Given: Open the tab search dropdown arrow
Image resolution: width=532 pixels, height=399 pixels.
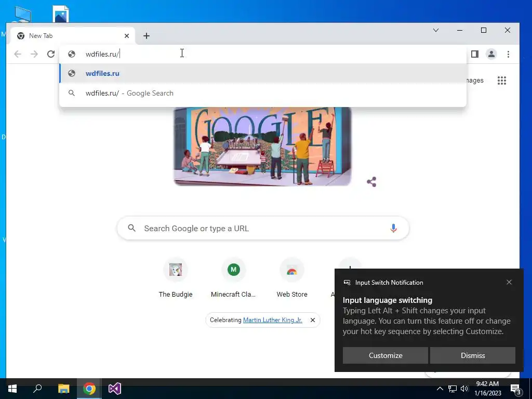Looking at the screenshot, I should [x=436, y=30].
